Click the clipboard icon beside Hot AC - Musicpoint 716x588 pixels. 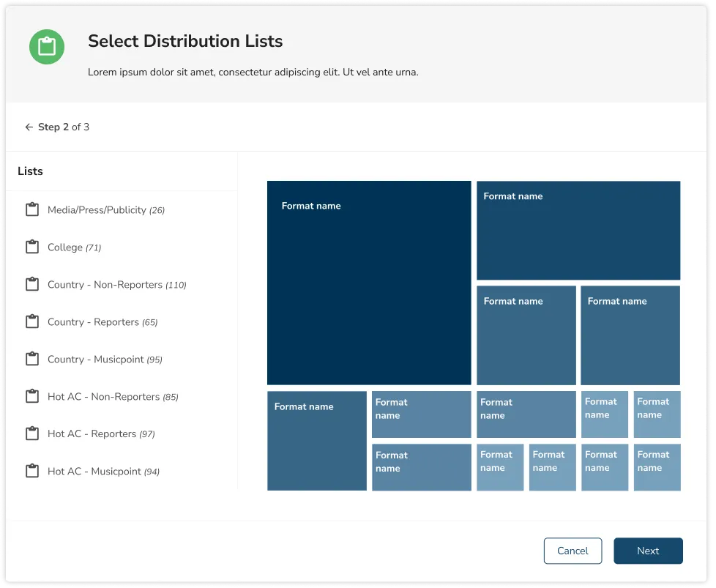[32, 471]
